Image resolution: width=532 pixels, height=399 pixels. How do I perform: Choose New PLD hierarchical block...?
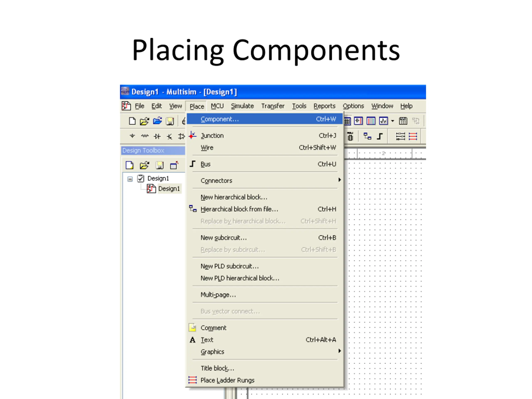[x=265, y=278]
